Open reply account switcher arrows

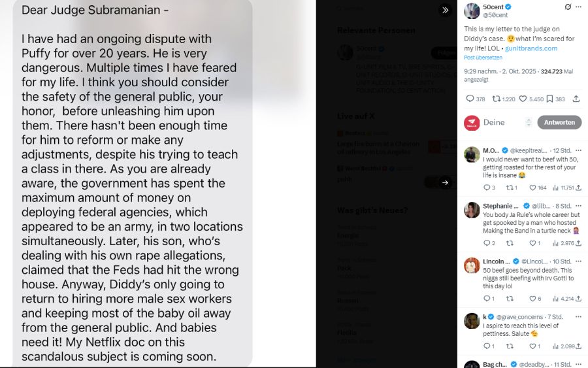click(529, 122)
